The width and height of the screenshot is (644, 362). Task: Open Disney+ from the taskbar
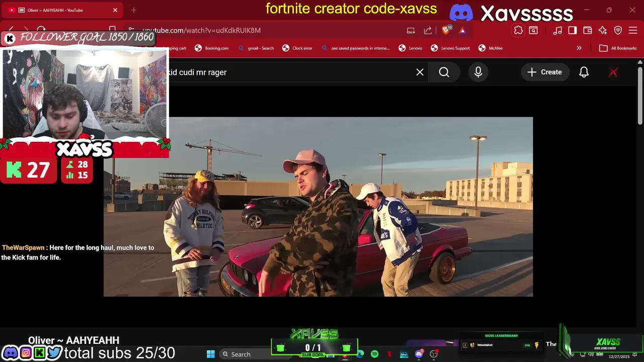tap(404, 354)
